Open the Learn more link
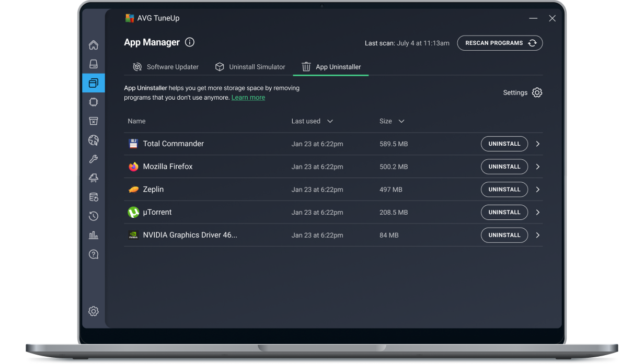644x364 pixels. click(x=248, y=98)
